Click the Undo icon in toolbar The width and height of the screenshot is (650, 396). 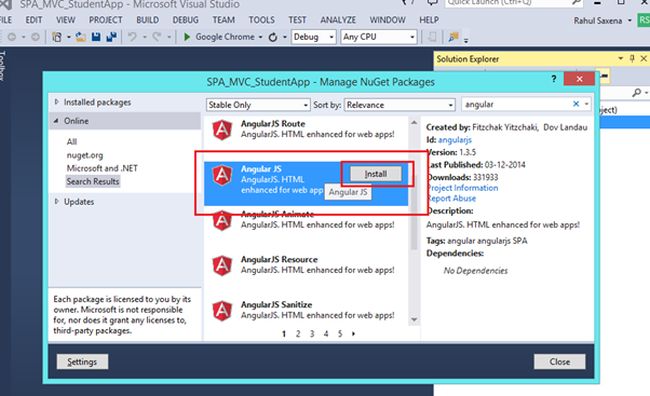click(x=132, y=37)
